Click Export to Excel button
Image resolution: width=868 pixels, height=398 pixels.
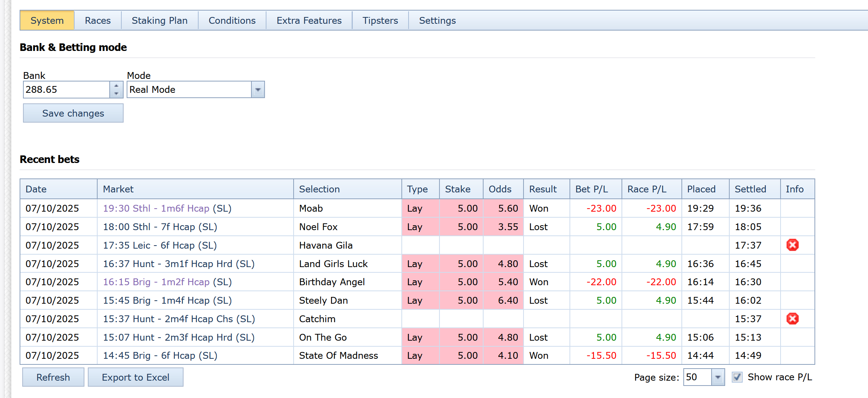pos(135,377)
